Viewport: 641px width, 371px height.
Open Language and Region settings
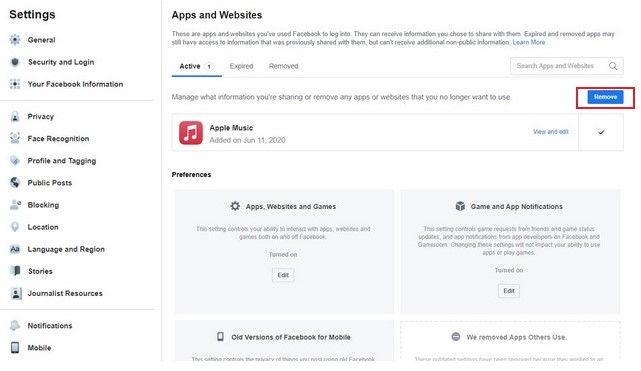(66, 249)
